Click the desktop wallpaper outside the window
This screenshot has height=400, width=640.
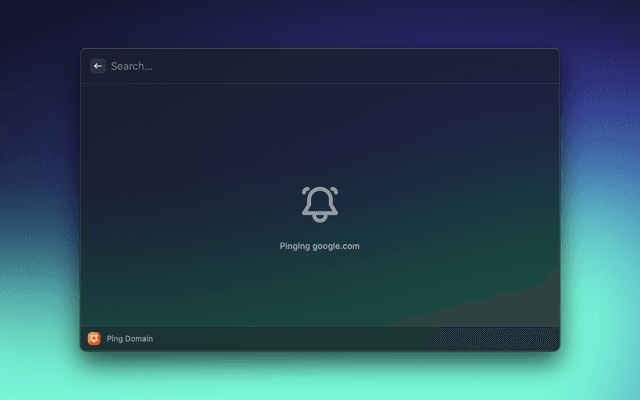(x=600, y=200)
